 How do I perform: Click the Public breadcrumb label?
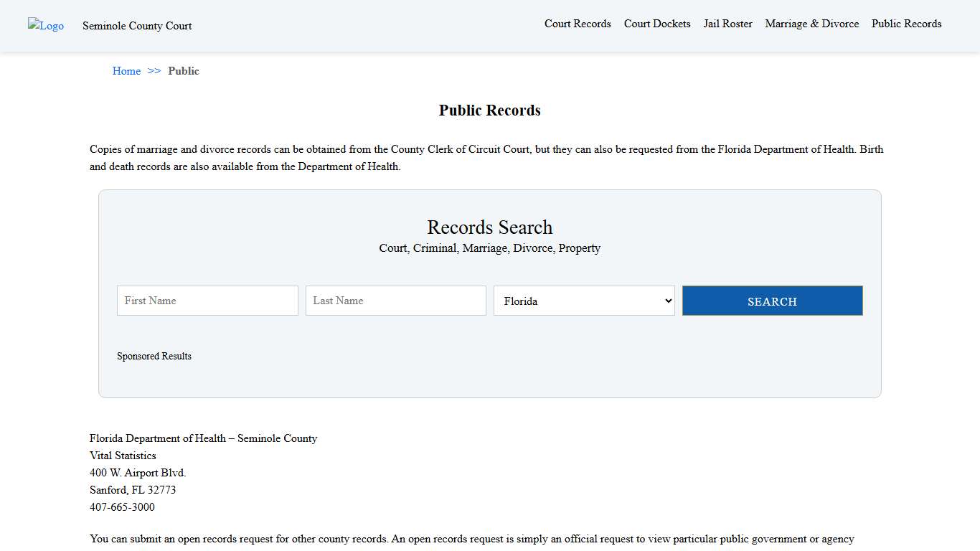point(184,70)
